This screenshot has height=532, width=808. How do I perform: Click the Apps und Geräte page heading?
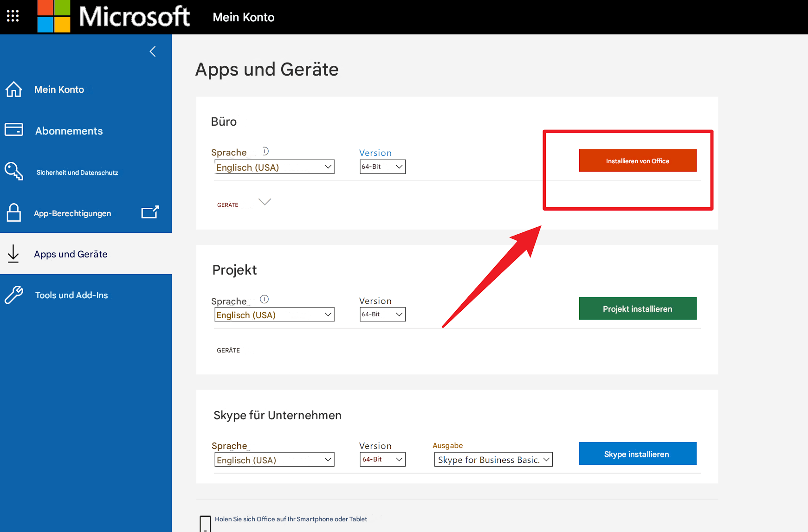point(267,70)
